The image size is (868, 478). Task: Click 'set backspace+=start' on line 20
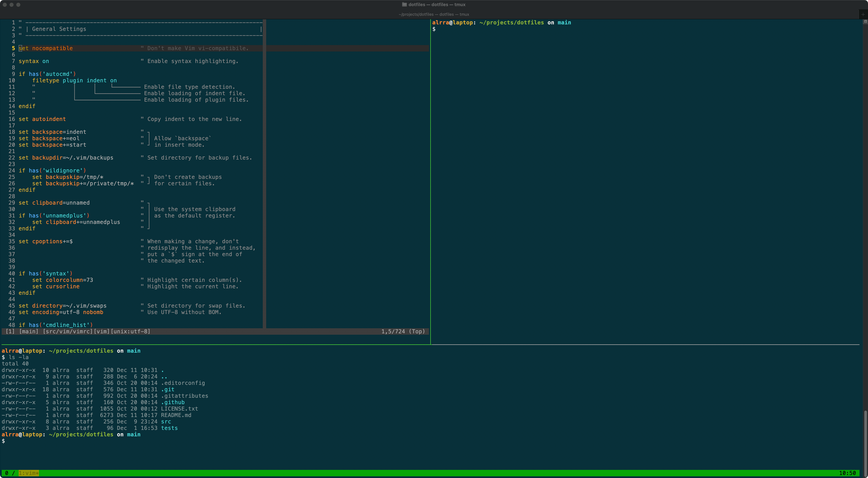[x=52, y=145]
